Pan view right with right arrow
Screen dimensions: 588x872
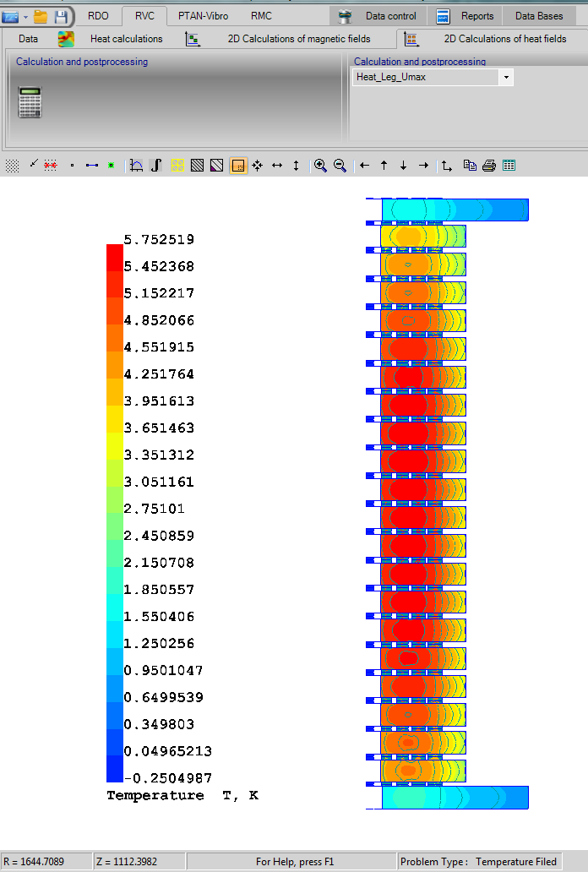click(x=424, y=165)
